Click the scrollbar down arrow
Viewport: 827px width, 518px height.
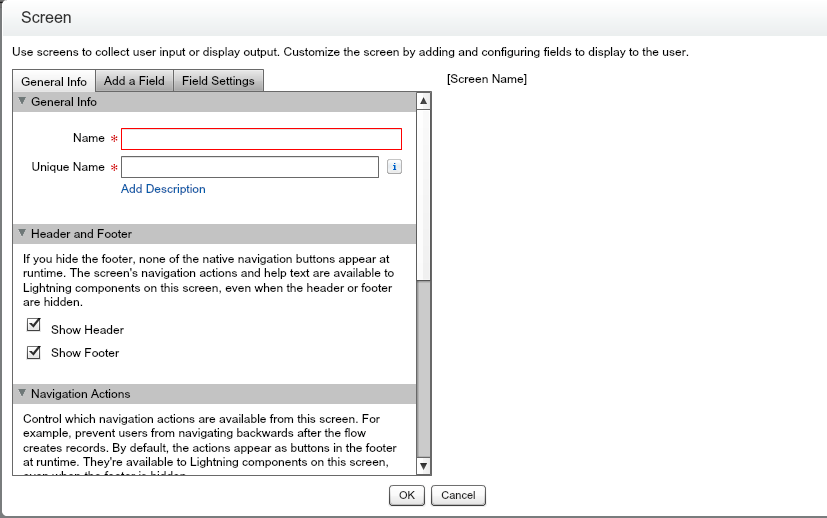(423, 466)
